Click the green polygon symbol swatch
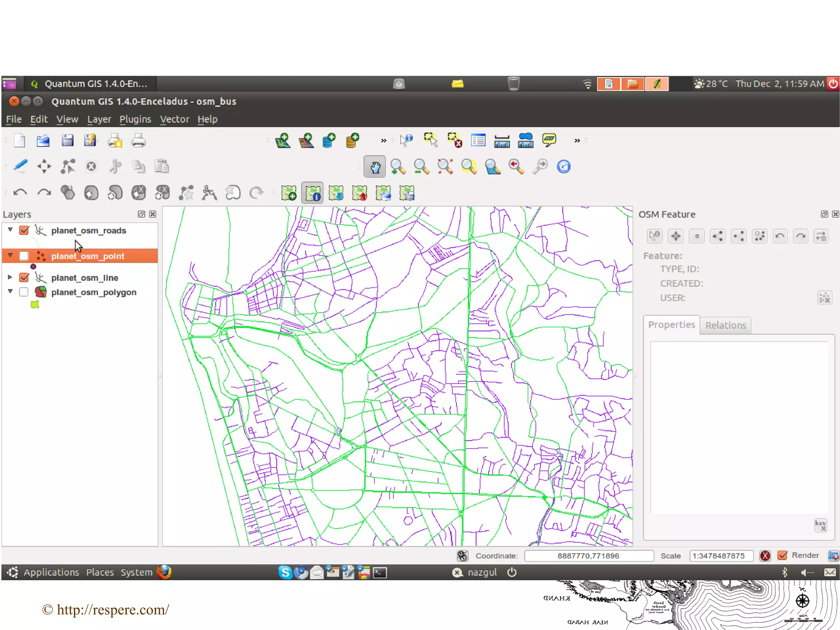This screenshot has width=840, height=630. coord(35,305)
